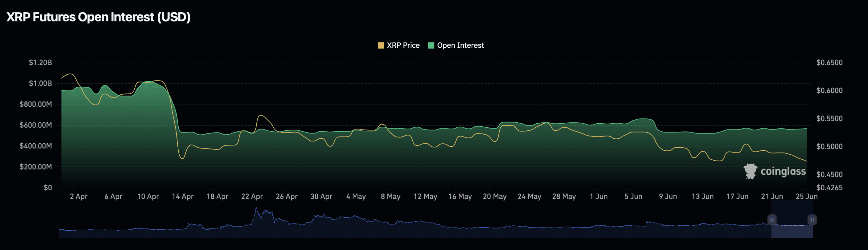
Task: Click the $0.4265 right axis label
Action: click(829, 187)
